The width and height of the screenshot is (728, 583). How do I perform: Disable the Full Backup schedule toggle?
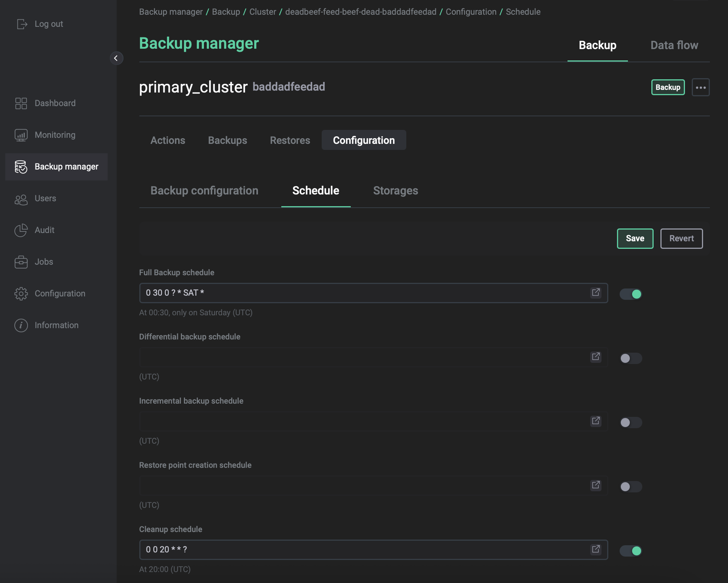[631, 294]
